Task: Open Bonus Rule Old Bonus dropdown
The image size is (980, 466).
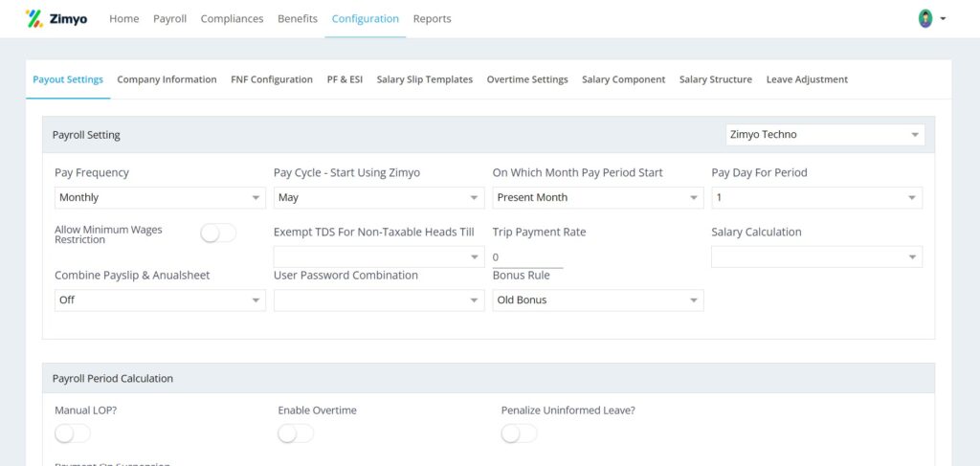Action: pos(598,300)
